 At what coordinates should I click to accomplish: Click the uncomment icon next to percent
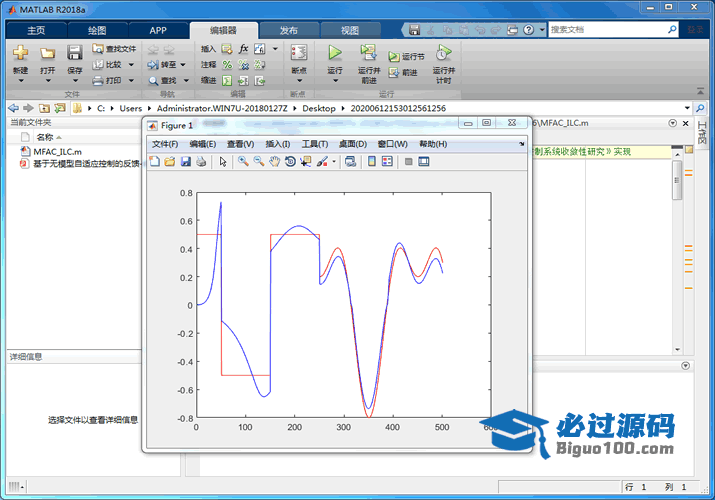pos(244,65)
